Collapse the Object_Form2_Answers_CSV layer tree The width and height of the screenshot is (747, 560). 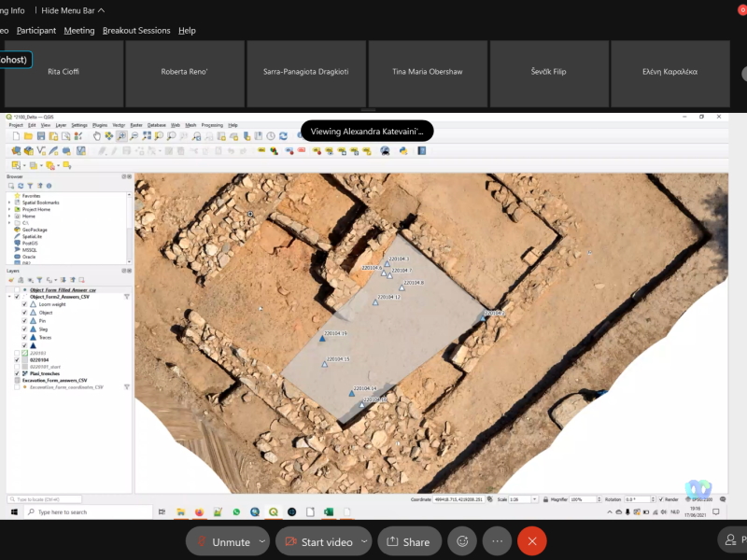(9, 297)
